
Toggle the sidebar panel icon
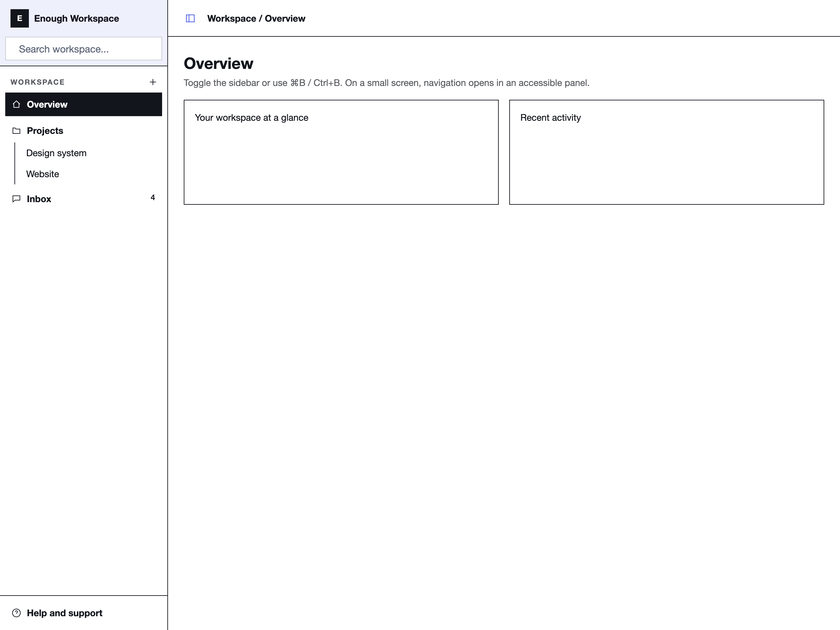pyautogui.click(x=190, y=18)
